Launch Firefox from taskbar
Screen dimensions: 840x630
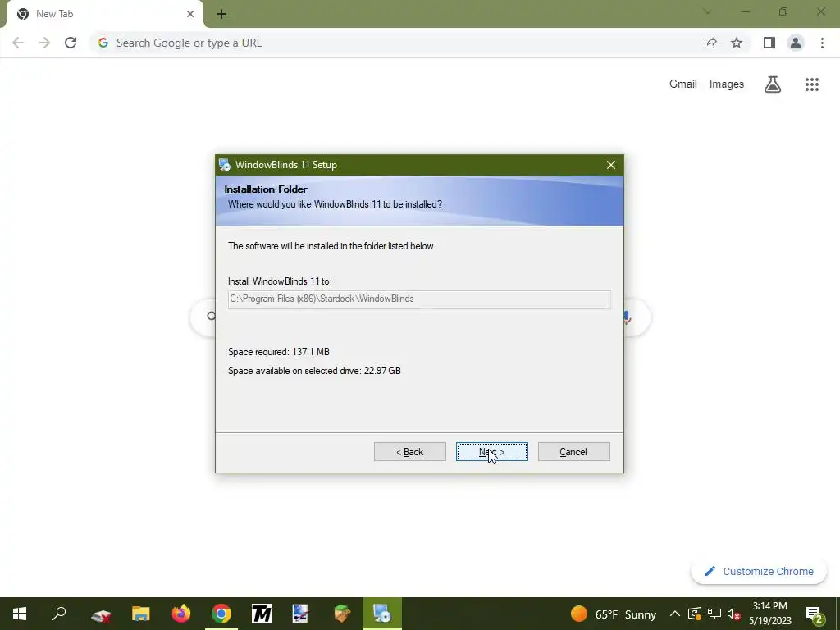pyautogui.click(x=181, y=614)
